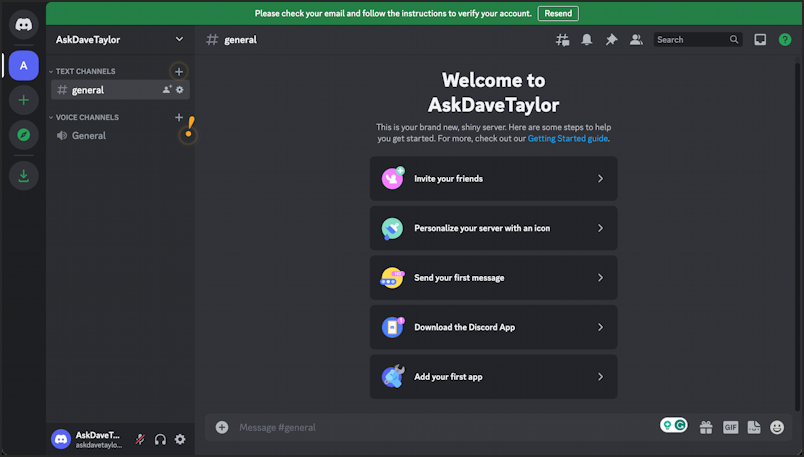Join the General voice channel
Image resolution: width=804 pixels, height=457 pixels.
120,135
